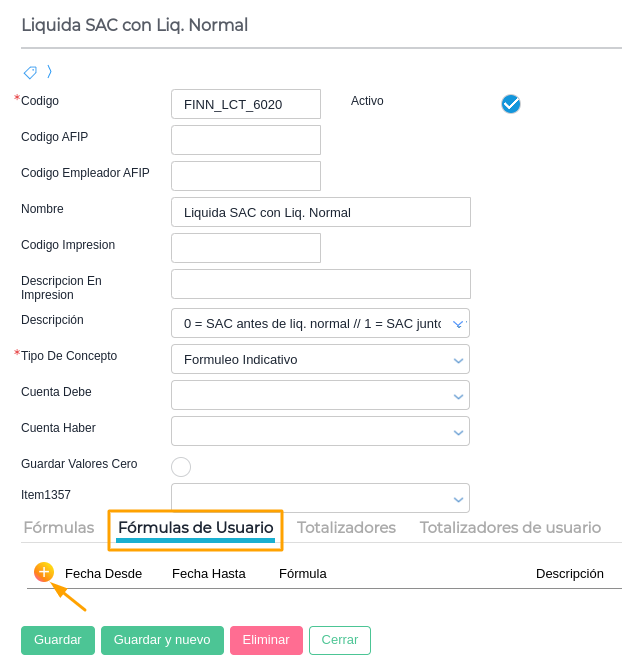Image resolution: width=622 pixels, height=671 pixels.
Task: Switch to the Fórmulas tab
Action: 59,527
